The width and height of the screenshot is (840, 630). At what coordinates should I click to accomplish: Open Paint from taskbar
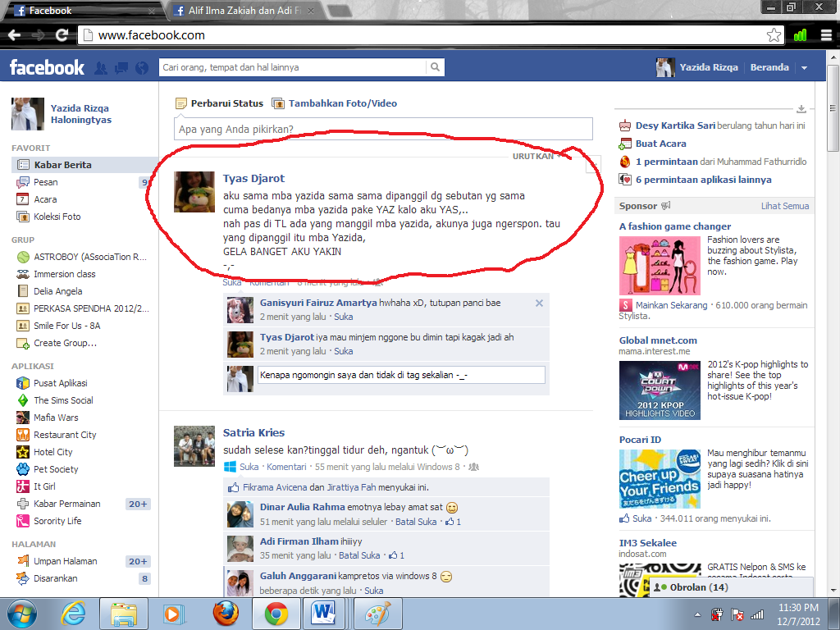coord(377,614)
